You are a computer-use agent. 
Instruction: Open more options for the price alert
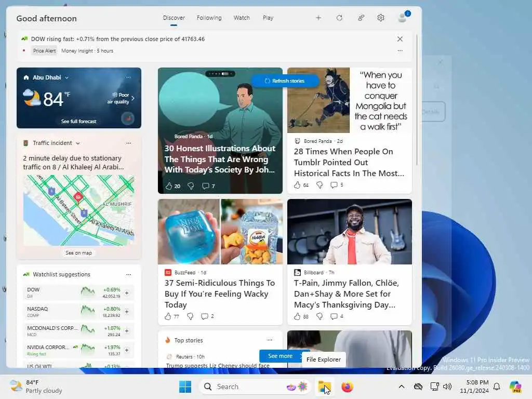point(400,50)
